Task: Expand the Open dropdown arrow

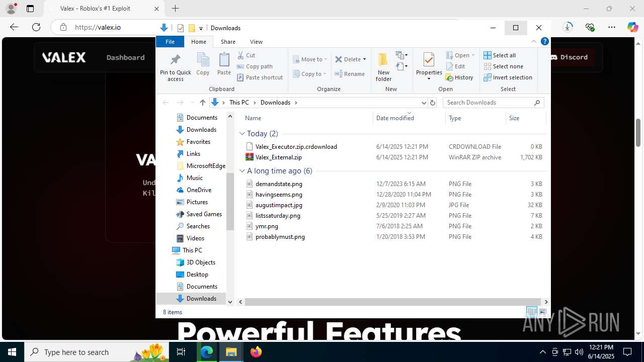Action: (x=473, y=55)
